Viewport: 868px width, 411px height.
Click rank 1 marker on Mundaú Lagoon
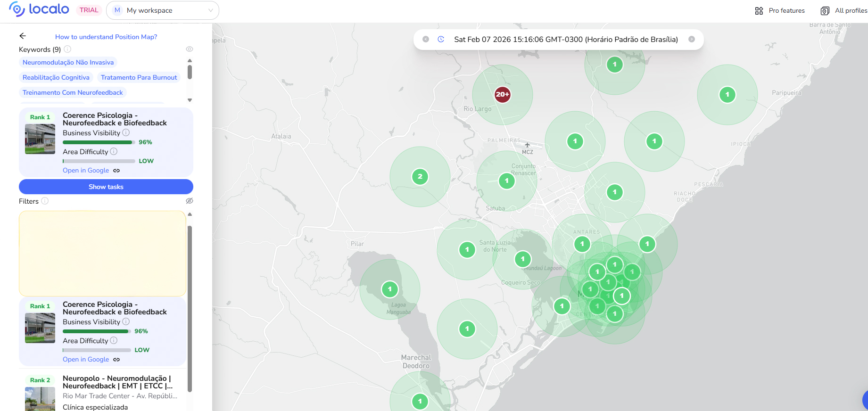[x=523, y=259]
